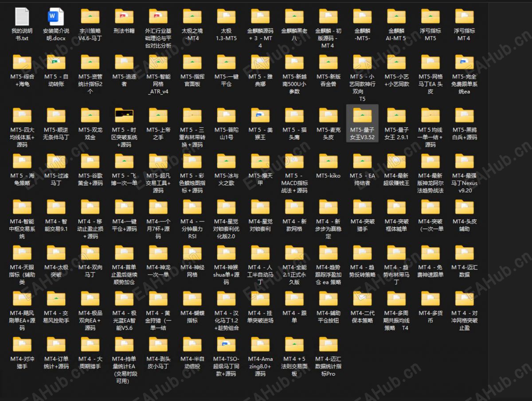Select the MT5-资管统计指标2个 label

tap(90, 84)
